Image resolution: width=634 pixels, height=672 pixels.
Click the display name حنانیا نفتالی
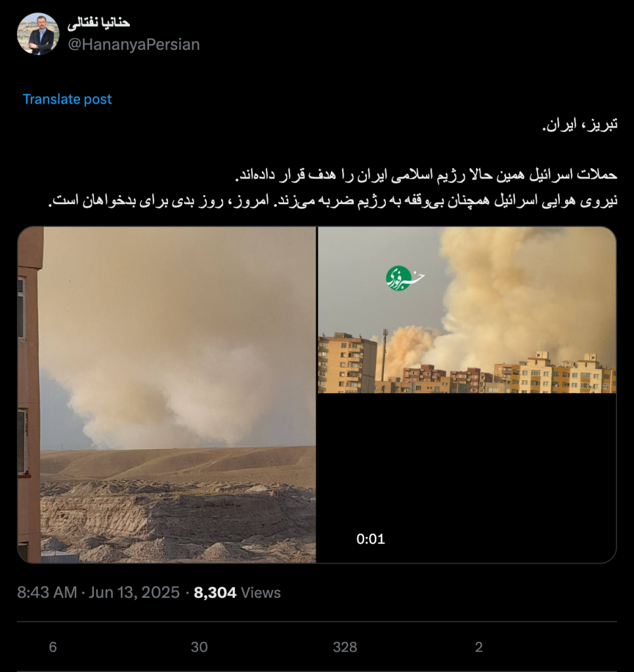click(x=98, y=23)
